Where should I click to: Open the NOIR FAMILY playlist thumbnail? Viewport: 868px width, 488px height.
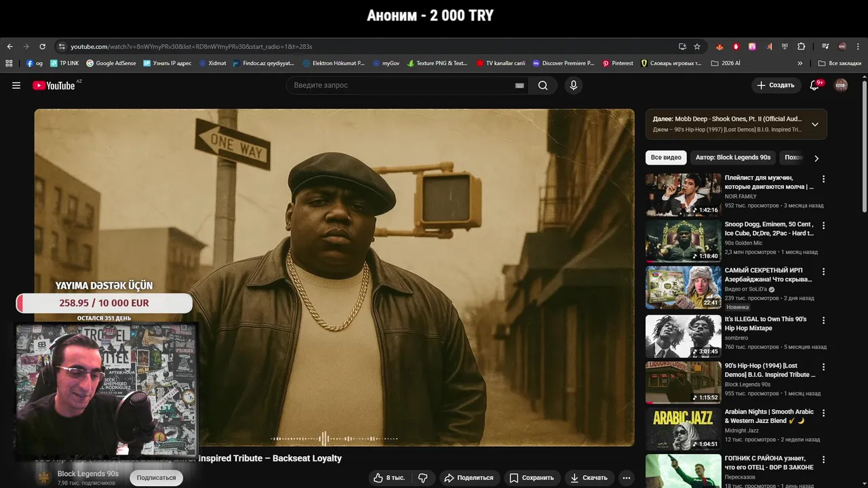click(684, 195)
